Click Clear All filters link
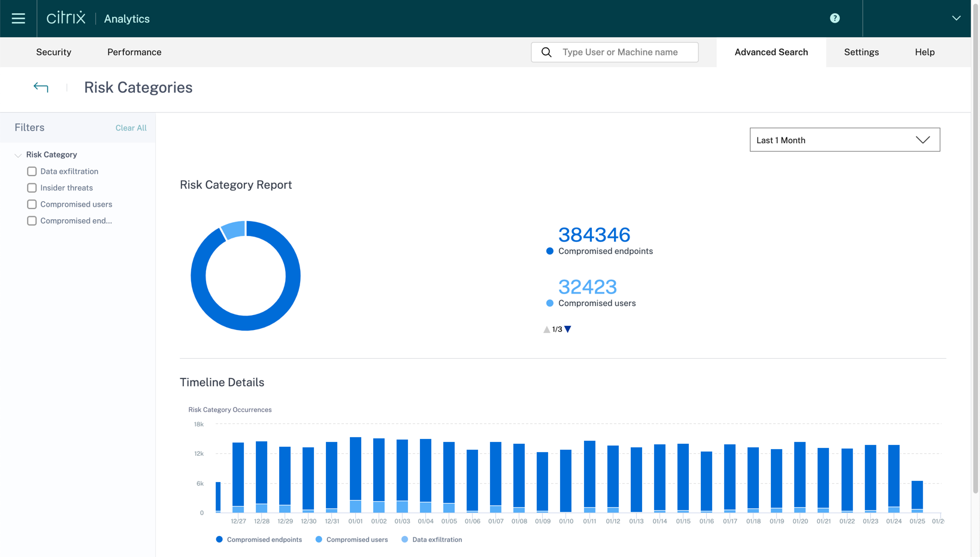Image resolution: width=980 pixels, height=557 pixels. point(131,128)
